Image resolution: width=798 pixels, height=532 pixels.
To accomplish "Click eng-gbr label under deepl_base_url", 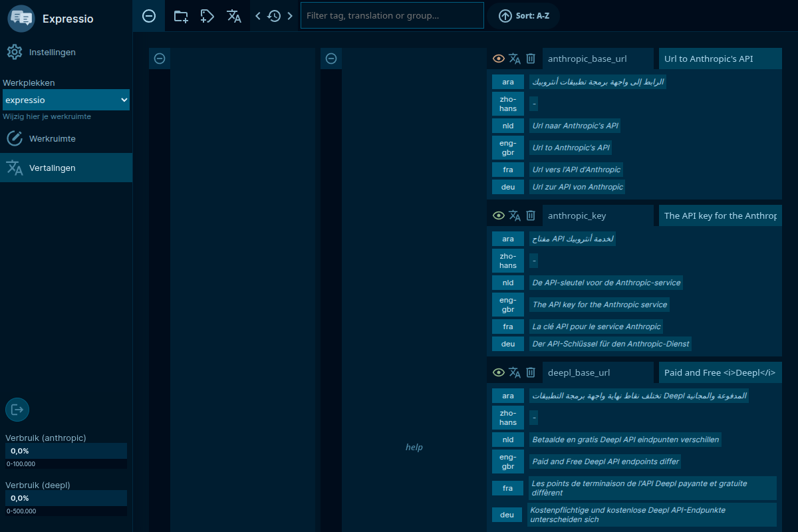I will pos(508,462).
